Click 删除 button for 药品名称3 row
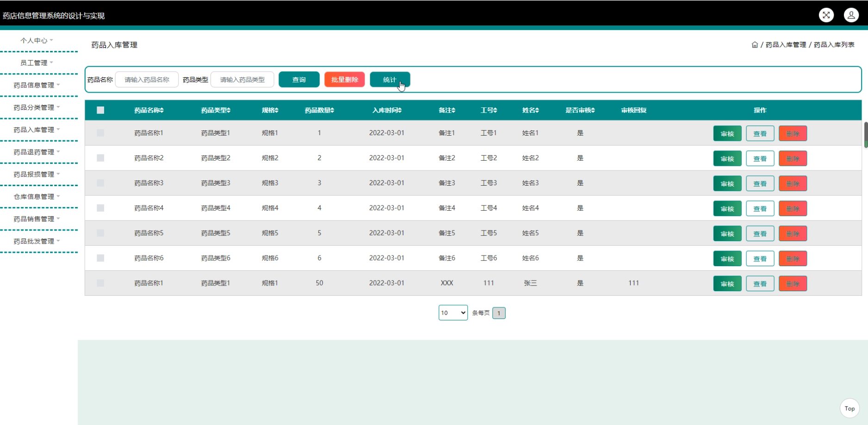This screenshot has width=868, height=425. click(x=793, y=183)
